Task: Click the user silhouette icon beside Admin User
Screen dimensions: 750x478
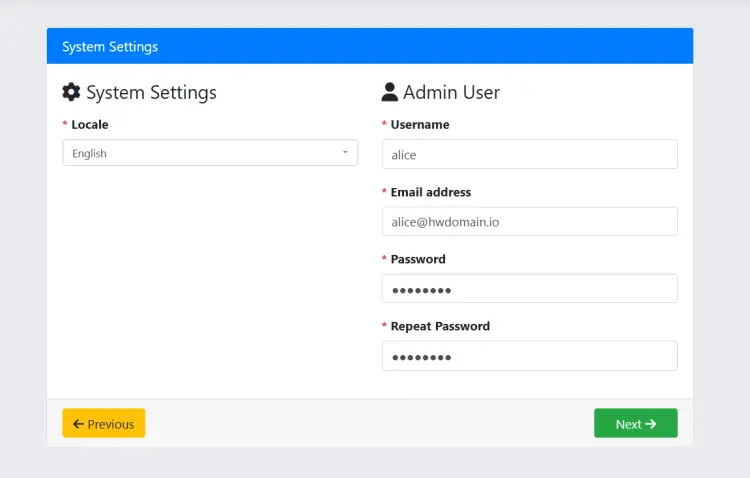Action: point(390,93)
